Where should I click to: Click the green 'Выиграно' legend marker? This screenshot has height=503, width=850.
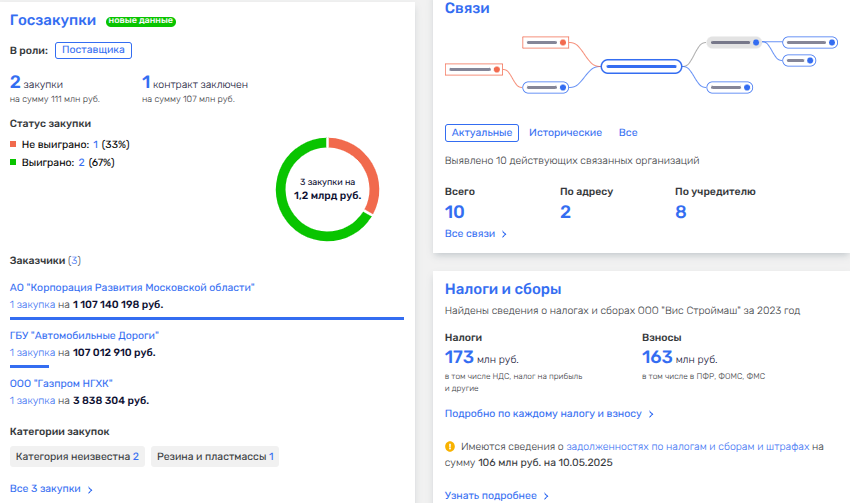(14, 162)
